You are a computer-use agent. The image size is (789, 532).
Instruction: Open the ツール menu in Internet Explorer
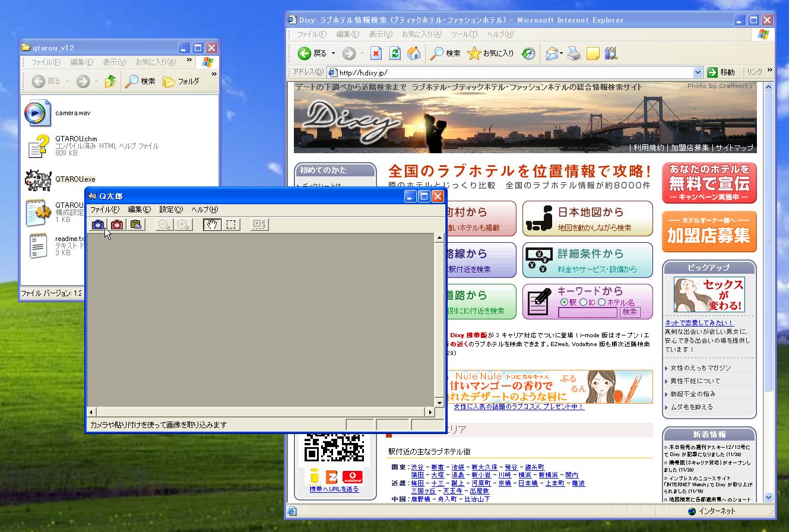[x=464, y=34]
